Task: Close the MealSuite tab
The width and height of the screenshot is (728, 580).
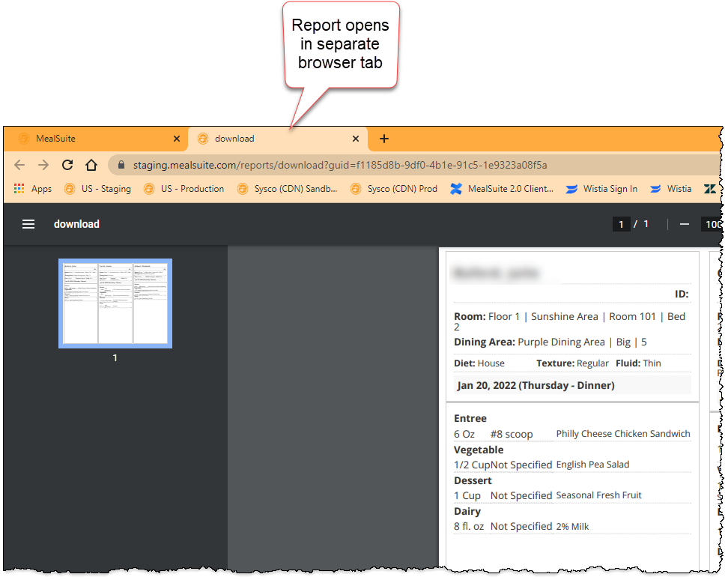Action: [177, 139]
